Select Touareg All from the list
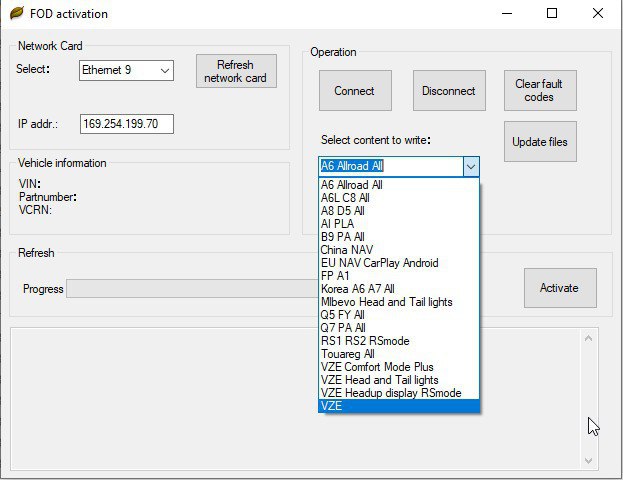The width and height of the screenshot is (623, 480). point(346,354)
